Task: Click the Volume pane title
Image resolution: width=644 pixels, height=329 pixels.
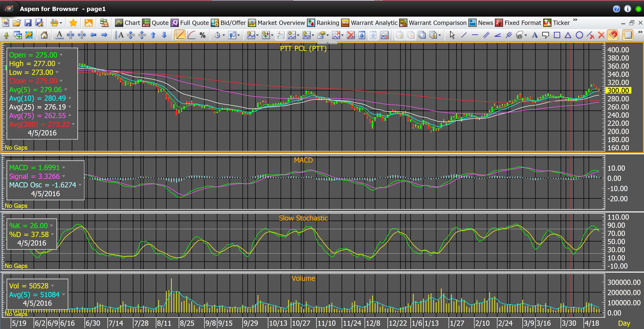Action: [x=303, y=278]
